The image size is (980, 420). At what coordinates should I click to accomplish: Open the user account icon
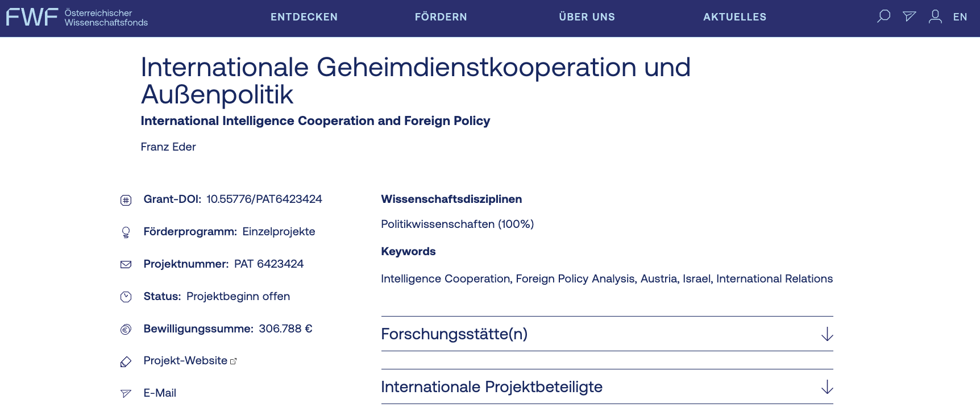point(935,16)
